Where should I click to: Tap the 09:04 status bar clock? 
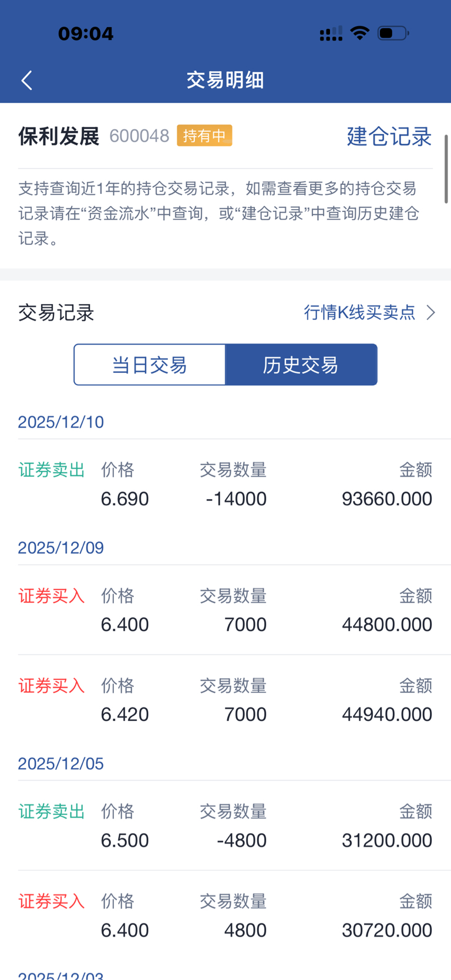[x=86, y=33]
